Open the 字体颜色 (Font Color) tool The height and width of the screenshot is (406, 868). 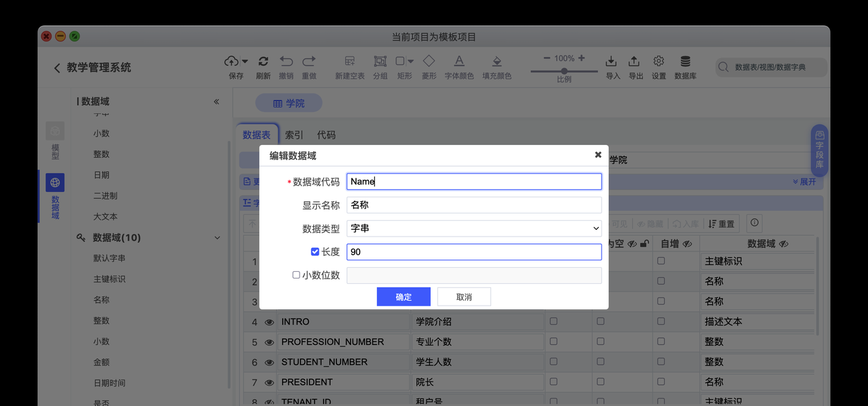click(459, 61)
